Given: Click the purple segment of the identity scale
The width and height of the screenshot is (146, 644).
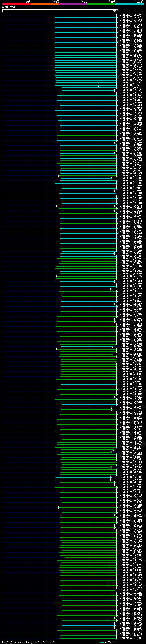Looking at the screenshot, I should 73,4.
